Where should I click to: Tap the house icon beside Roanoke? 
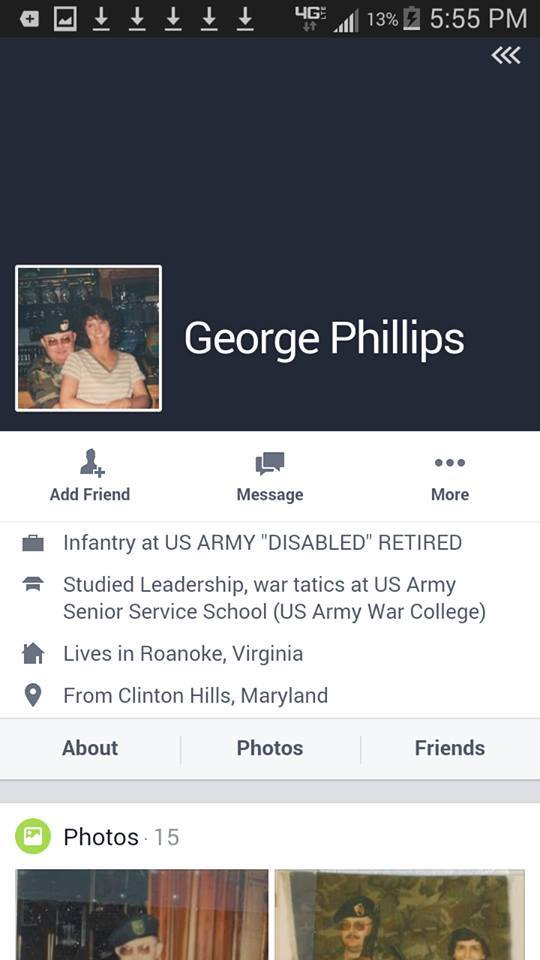(32, 654)
